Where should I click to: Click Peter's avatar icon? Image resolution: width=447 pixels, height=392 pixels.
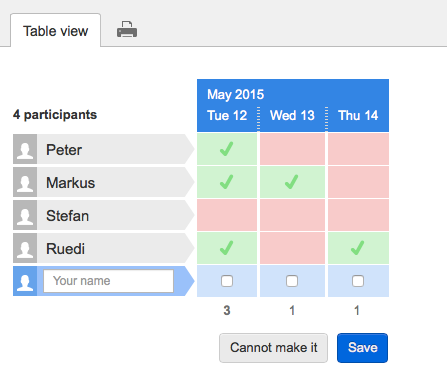(x=25, y=149)
